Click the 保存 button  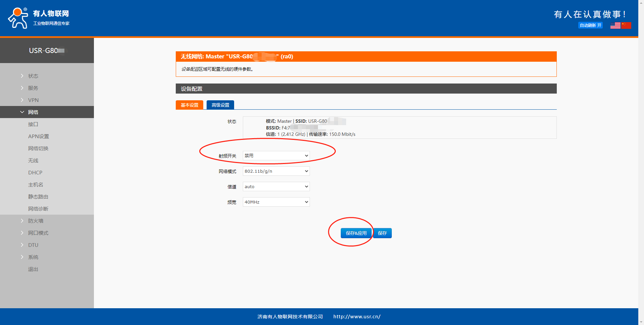pyautogui.click(x=382, y=233)
